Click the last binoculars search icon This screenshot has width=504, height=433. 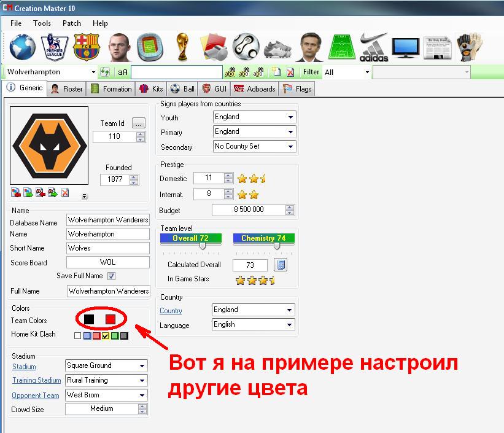pos(258,72)
